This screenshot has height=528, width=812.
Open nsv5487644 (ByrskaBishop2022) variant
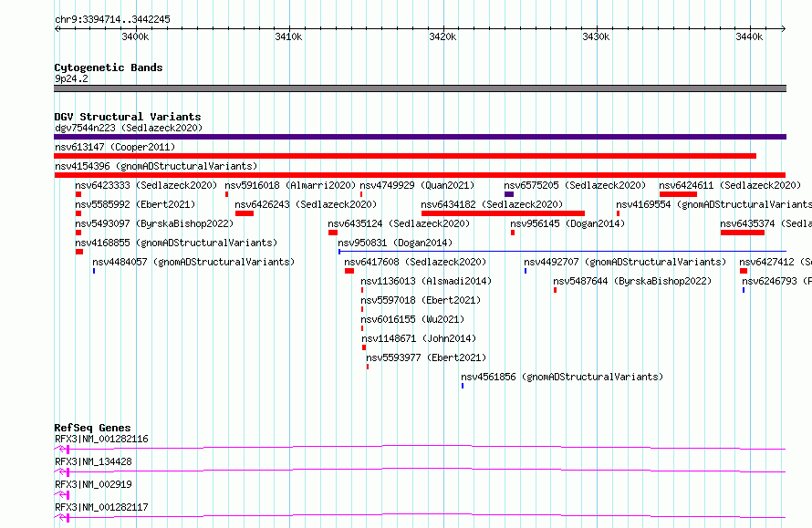click(x=632, y=281)
